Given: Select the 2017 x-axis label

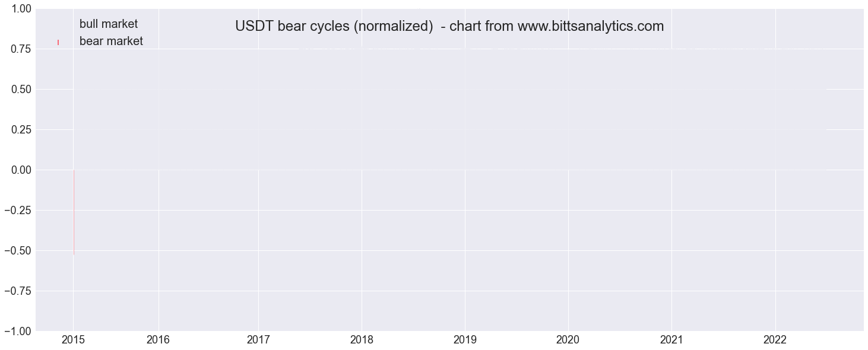Looking at the screenshot, I should 258,340.
